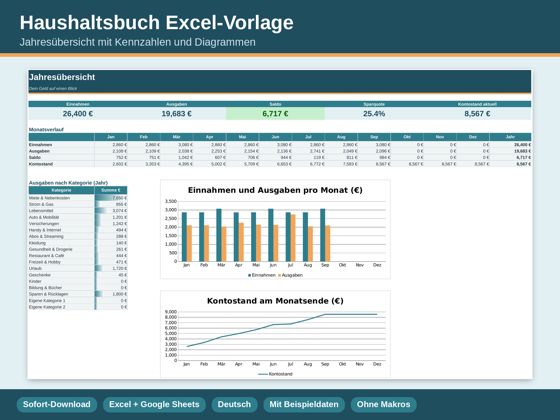Click the Kontostand legend entry of line chart
Image resolution: width=560 pixels, height=420 pixels.
click(x=275, y=374)
